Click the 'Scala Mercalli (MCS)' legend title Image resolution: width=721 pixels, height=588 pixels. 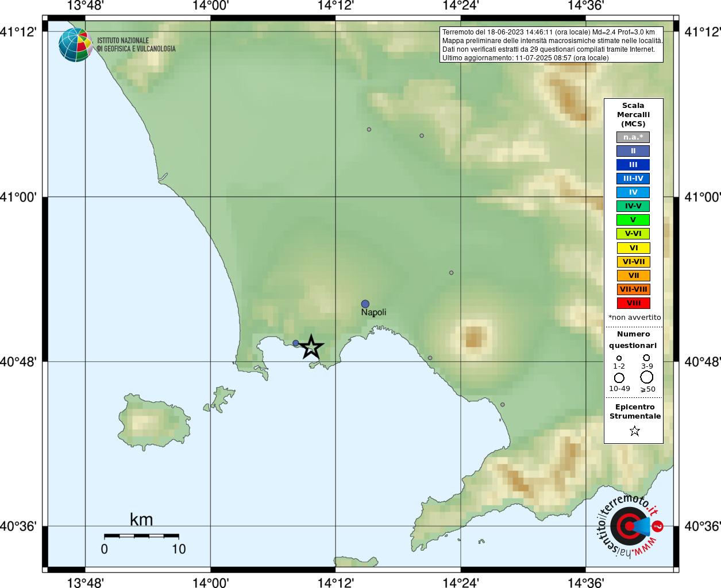pos(633,115)
